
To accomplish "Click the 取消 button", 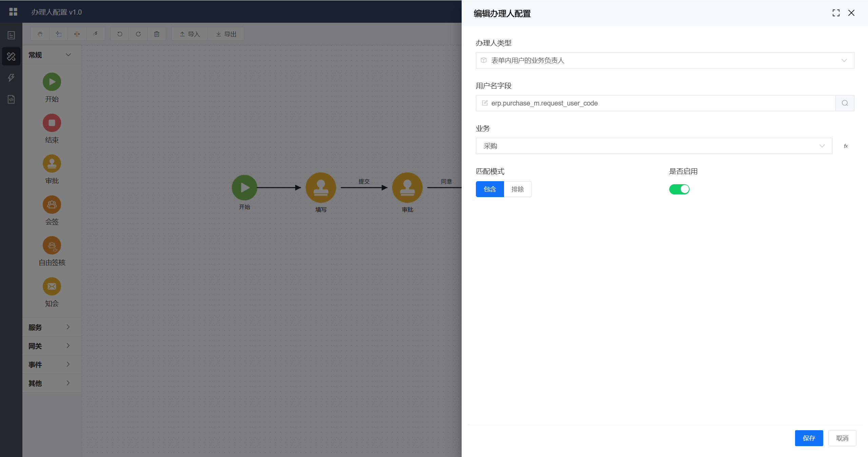I will tap(842, 438).
